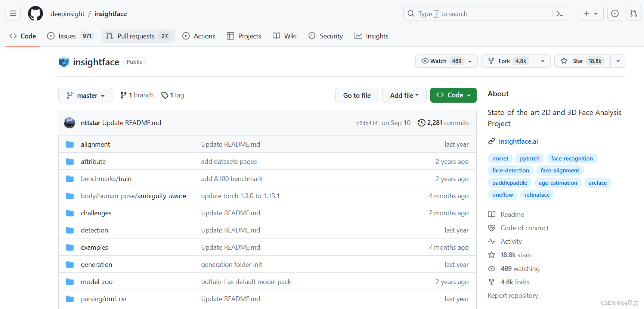Click the folder icon for alignment
644x309 pixels.
70,144
